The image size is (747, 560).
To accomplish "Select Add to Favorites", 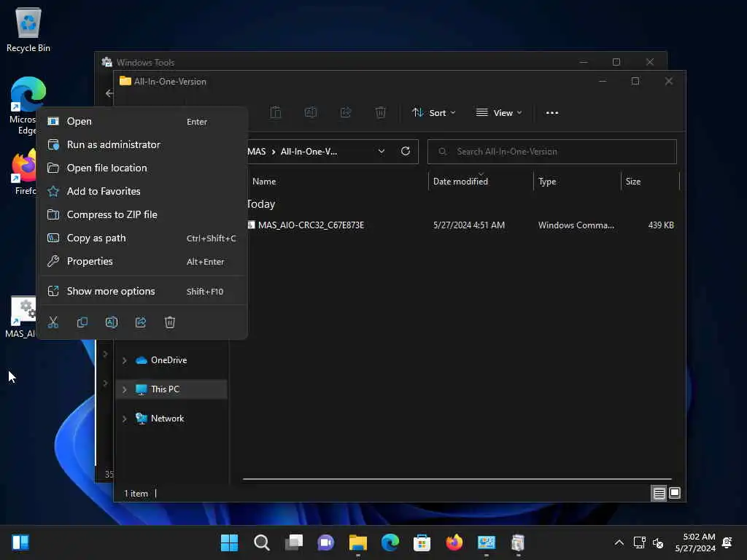I will pos(142,192).
